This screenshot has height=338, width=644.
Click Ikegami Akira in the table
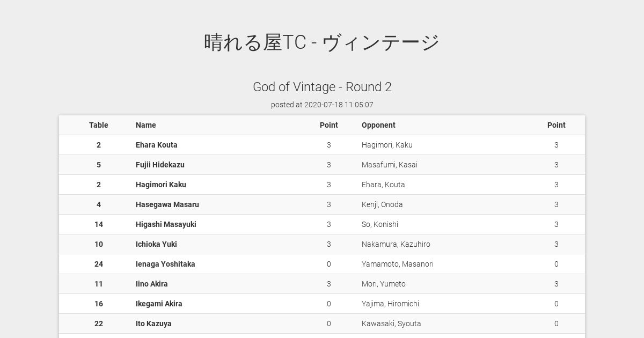(159, 304)
